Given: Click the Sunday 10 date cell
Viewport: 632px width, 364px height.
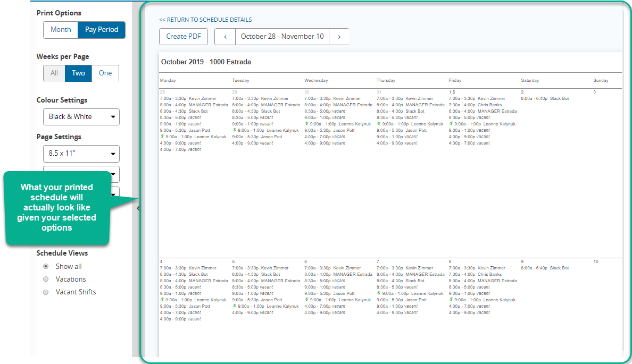Looking at the screenshot, I should coord(596,262).
